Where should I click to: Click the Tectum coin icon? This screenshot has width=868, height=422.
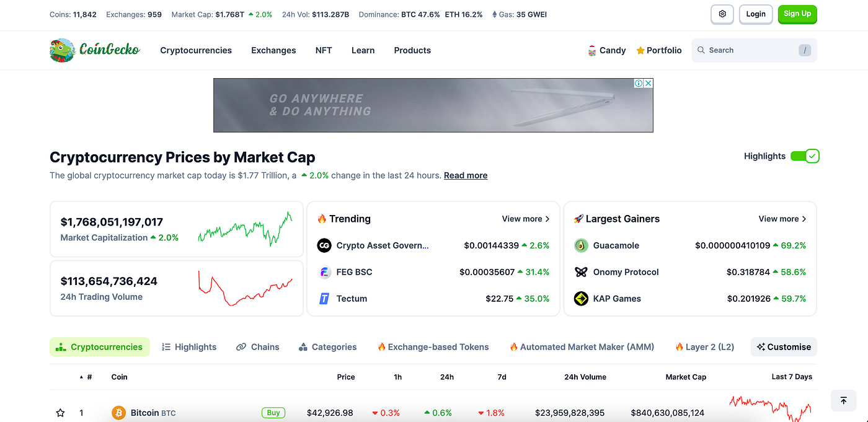[324, 298]
